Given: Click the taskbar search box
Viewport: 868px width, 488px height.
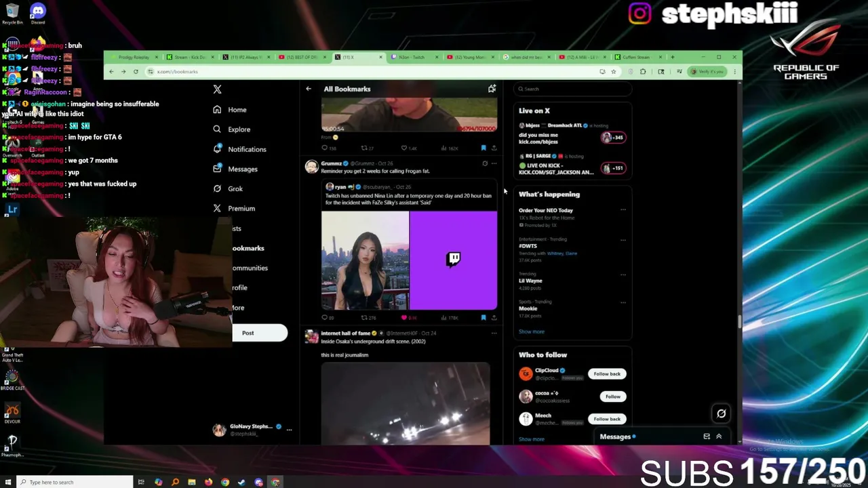Looking at the screenshot, I should (73, 482).
